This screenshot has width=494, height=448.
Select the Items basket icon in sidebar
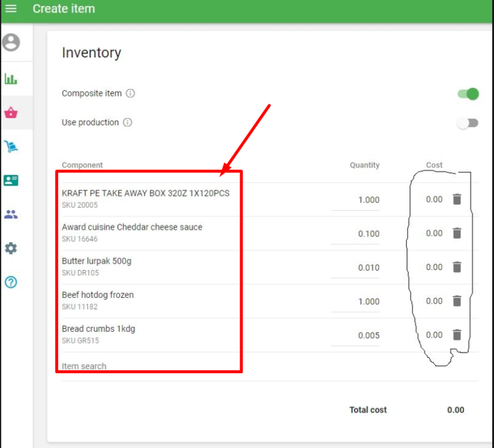11,113
